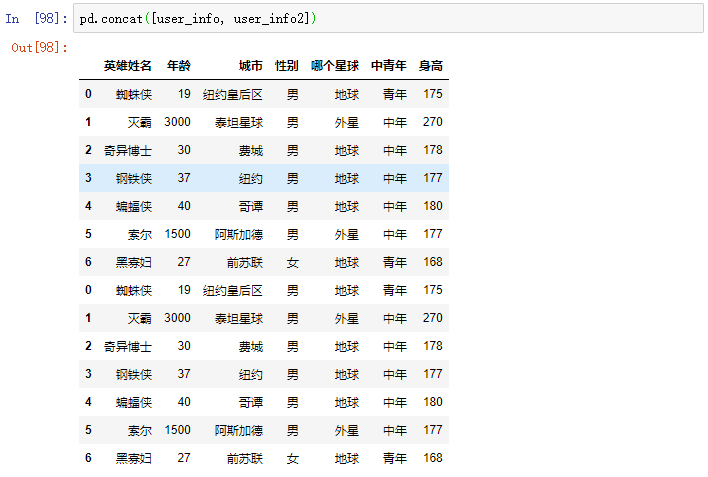This screenshot has width=708, height=477.
Task: Click index 3 of the highlighted row
Action: click(x=88, y=178)
